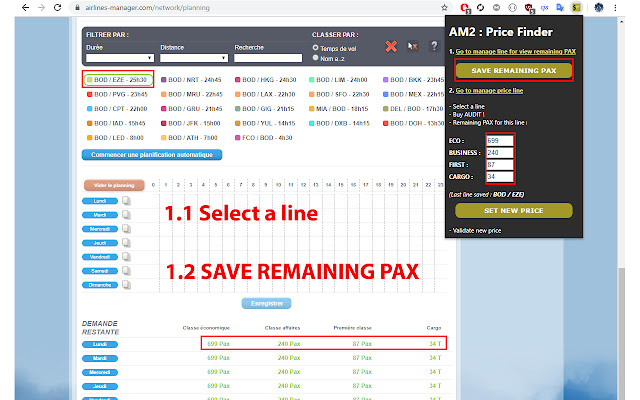Open the AM2 Price Finder extension icon
Image resolution: width=640 pixels, height=400 pixels.
(x=576, y=7)
